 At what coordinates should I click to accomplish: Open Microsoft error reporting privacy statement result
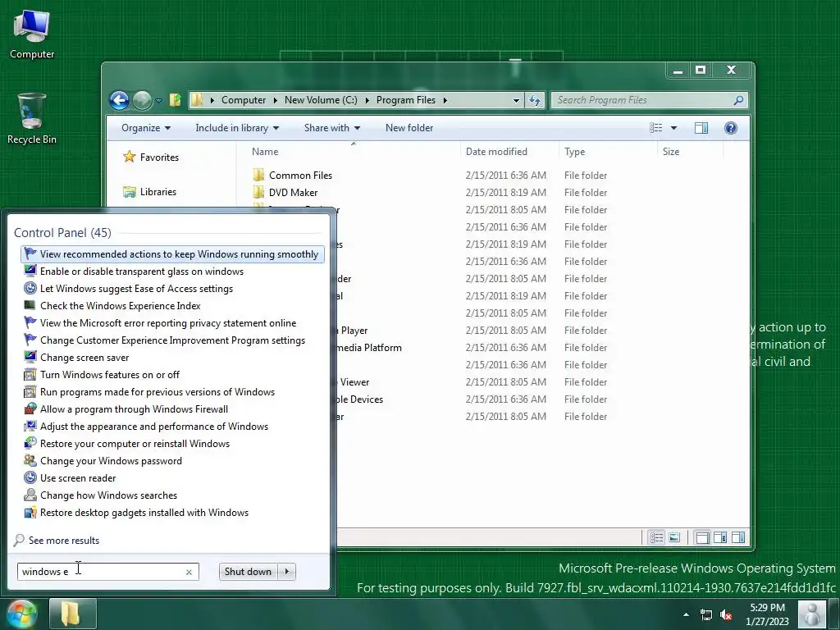160,323
